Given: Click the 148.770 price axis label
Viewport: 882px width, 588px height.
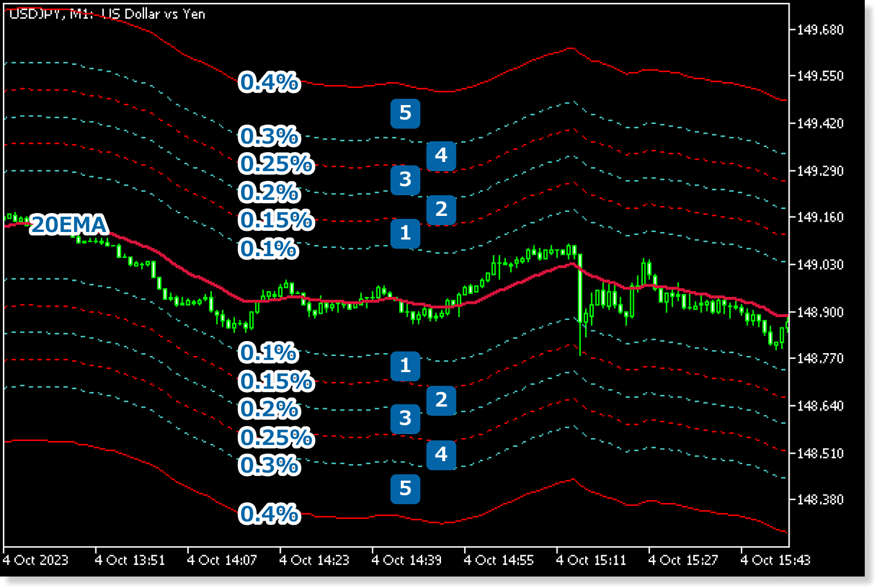Looking at the screenshot, I should [820, 358].
